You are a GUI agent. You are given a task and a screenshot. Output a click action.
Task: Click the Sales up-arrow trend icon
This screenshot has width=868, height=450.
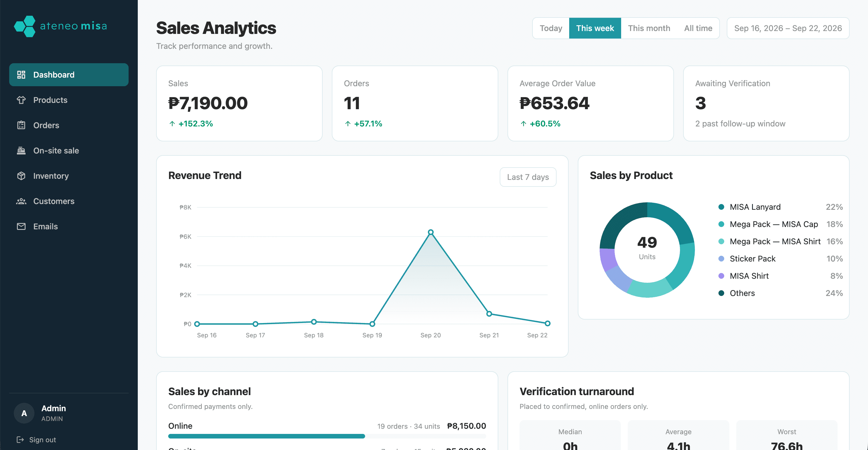coord(172,124)
